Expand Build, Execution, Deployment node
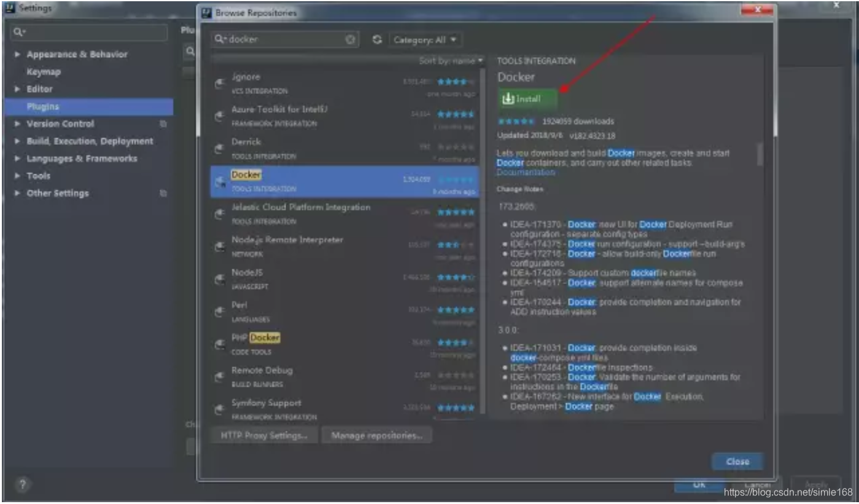This screenshot has width=859, height=504. click(17, 141)
